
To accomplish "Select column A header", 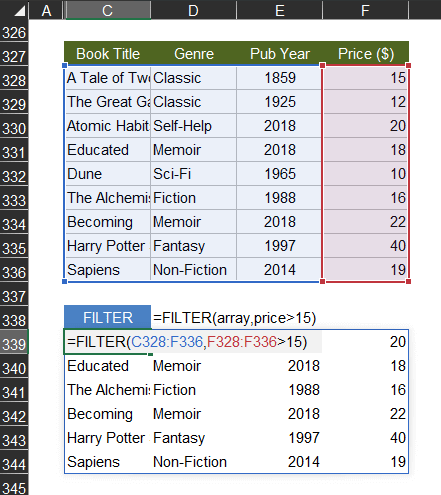I will point(46,10).
